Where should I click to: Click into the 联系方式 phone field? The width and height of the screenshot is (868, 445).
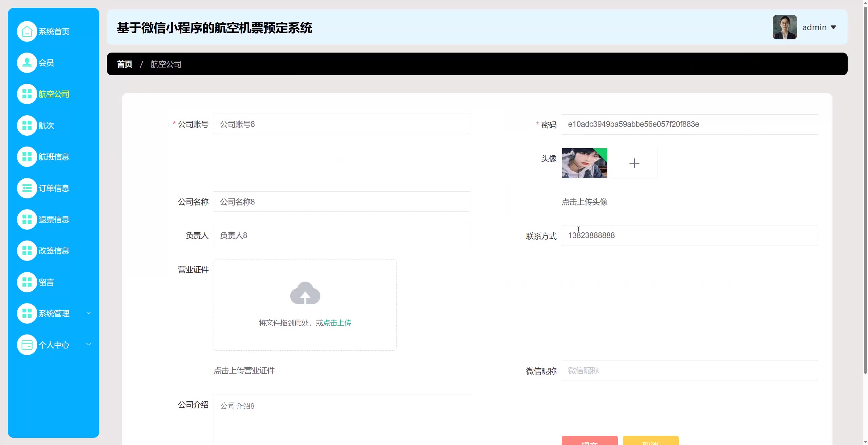pos(689,236)
